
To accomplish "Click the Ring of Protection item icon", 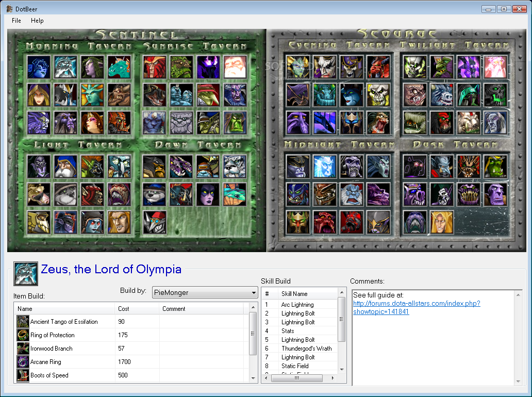I will click(x=23, y=335).
